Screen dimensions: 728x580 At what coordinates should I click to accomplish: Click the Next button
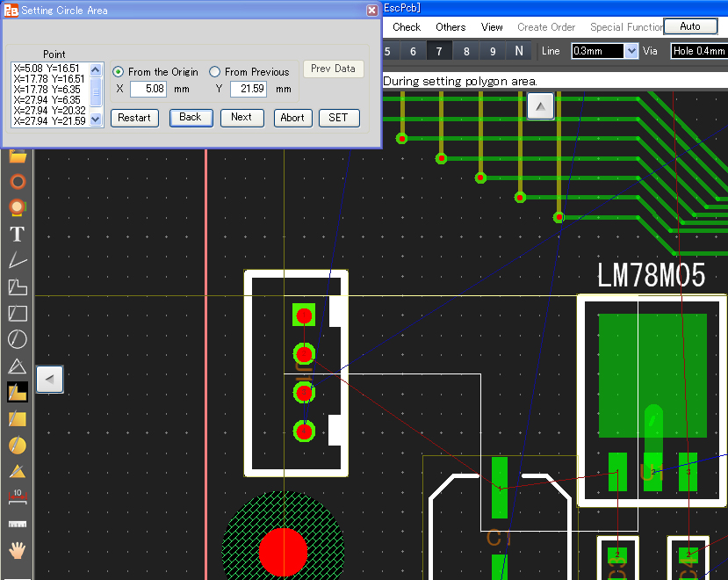[x=241, y=118]
